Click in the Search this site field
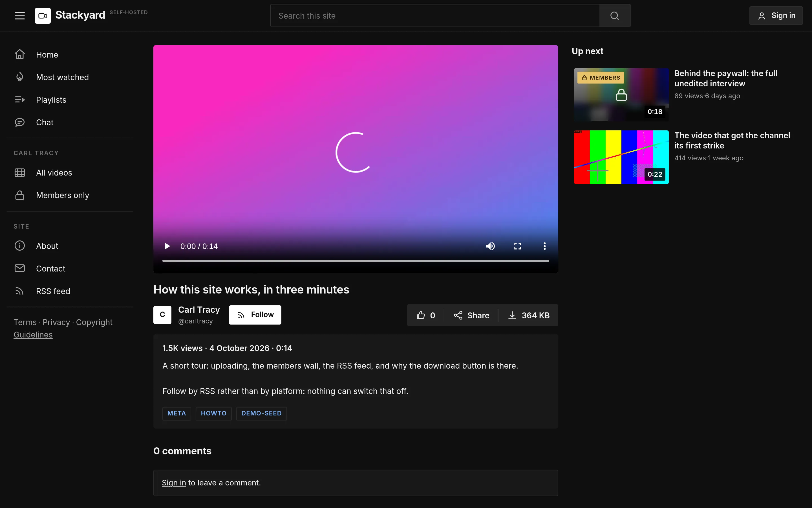812x508 pixels. 435,16
